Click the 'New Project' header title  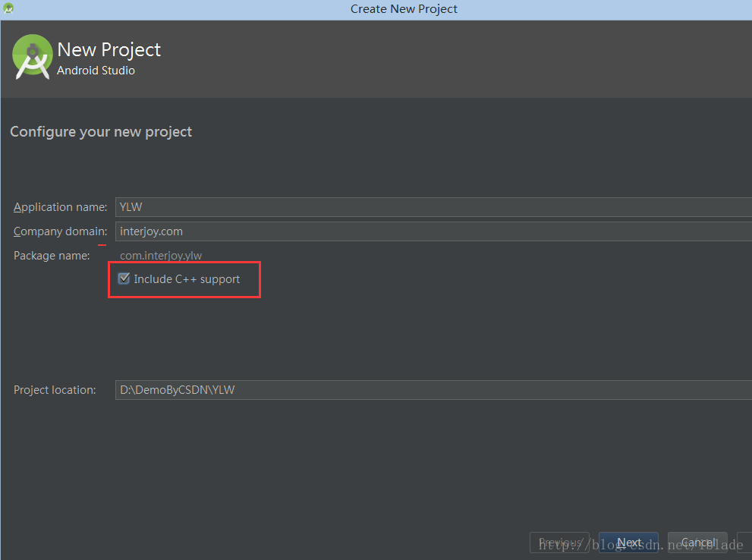(109, 50)
